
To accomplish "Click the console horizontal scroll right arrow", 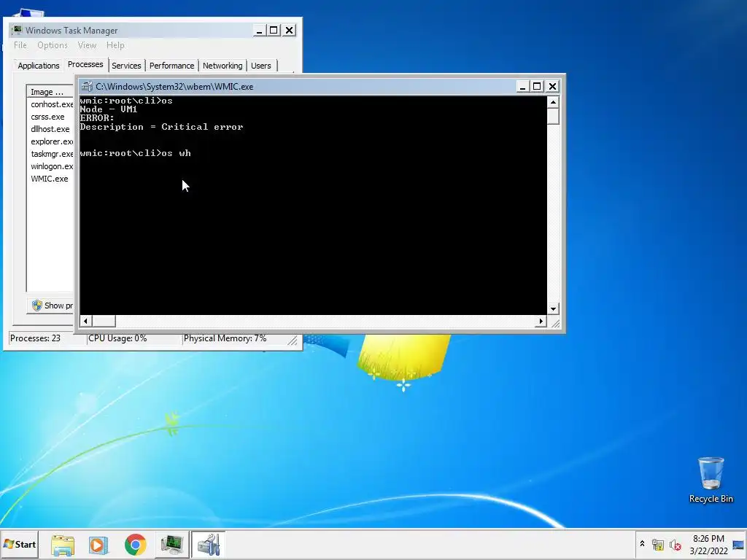I will pyautogui.click(x=541, y=321).
